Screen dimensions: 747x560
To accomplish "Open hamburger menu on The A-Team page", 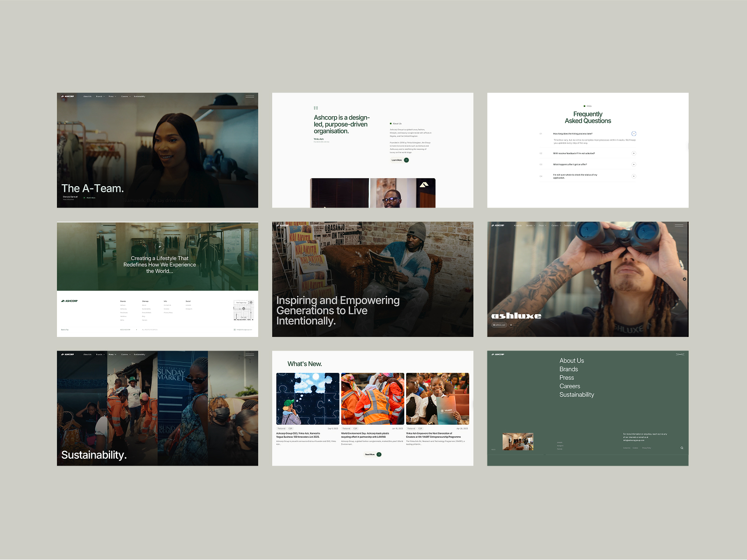I will pos(250,97).
